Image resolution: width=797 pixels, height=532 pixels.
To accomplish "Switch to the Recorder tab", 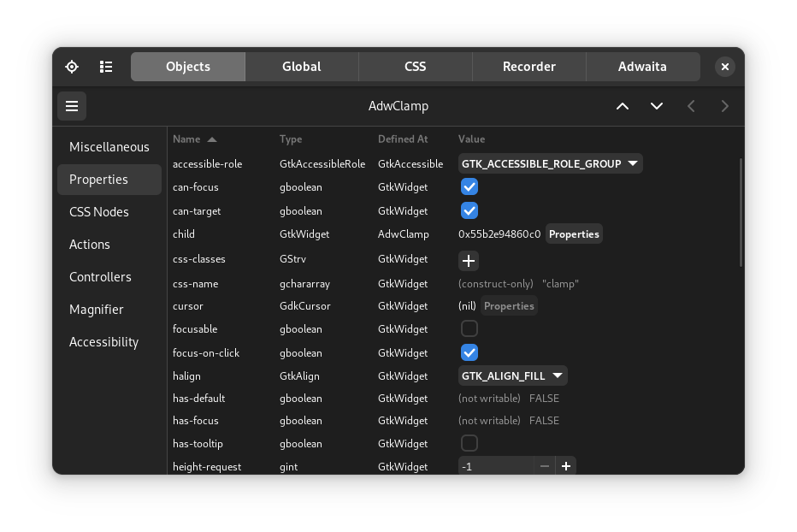I will (x=528, y=66).
